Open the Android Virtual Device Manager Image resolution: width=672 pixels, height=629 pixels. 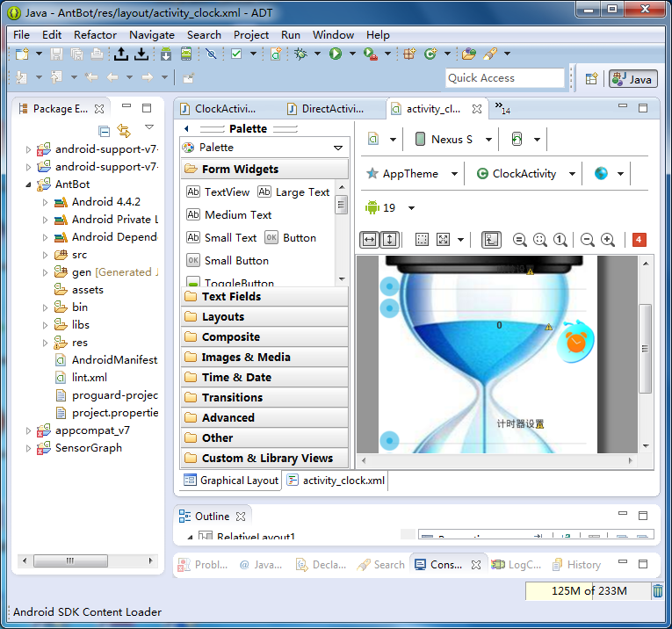coord(186,54)
